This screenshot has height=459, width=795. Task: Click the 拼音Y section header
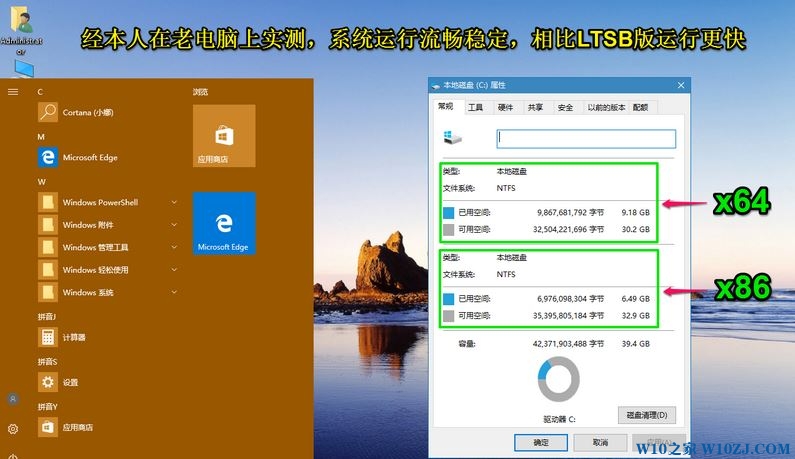tap(48, 407)
